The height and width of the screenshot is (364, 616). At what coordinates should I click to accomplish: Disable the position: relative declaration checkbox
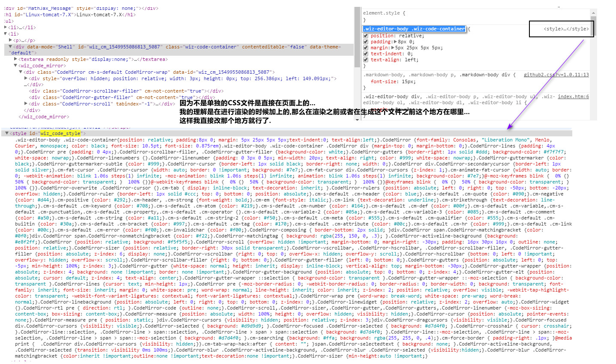click(x=366, y=36)
